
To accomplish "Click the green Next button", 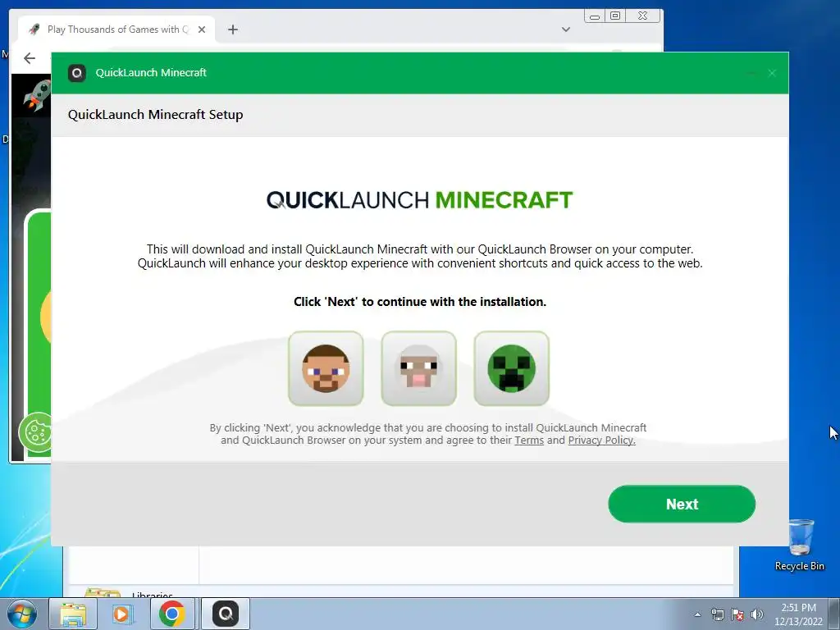I will (682, 504).
